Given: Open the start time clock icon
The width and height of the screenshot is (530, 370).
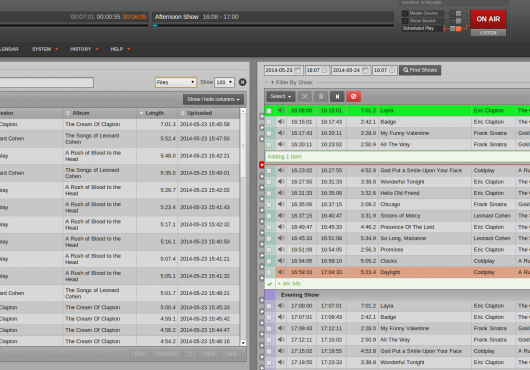Looking at the screenshot, I should [324, 70].
